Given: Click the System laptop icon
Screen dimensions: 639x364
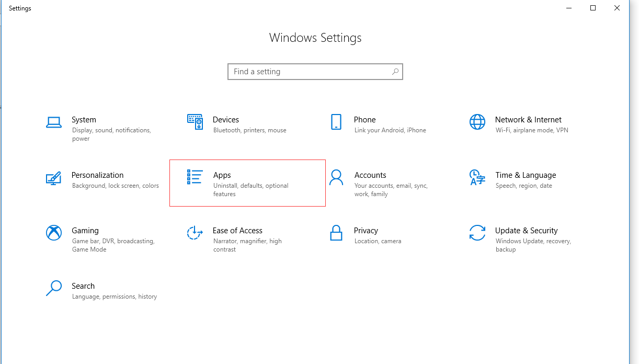Looking at the screenshot, I should (x=53, y=122).
